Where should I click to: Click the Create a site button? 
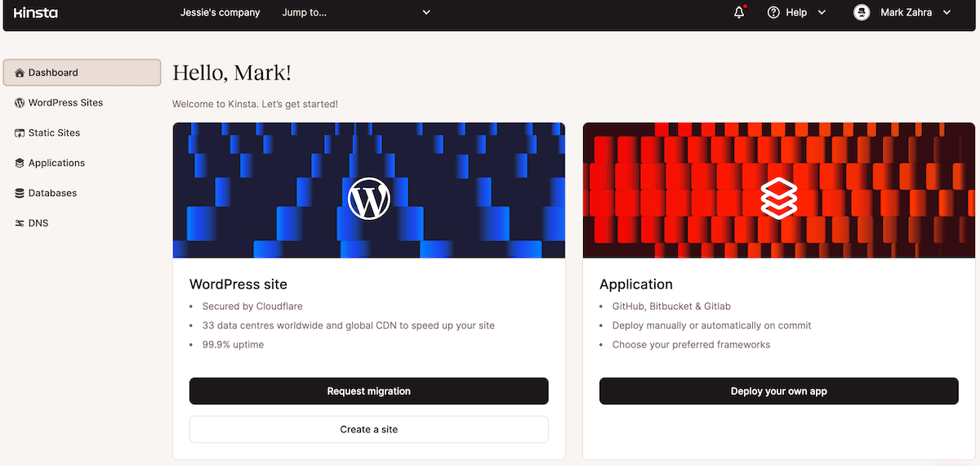(x=369, y=429)
